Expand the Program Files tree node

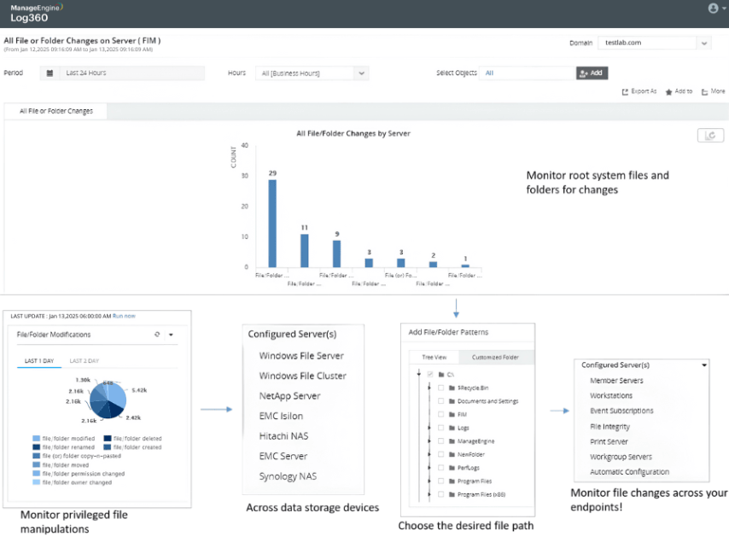point(429,481)
